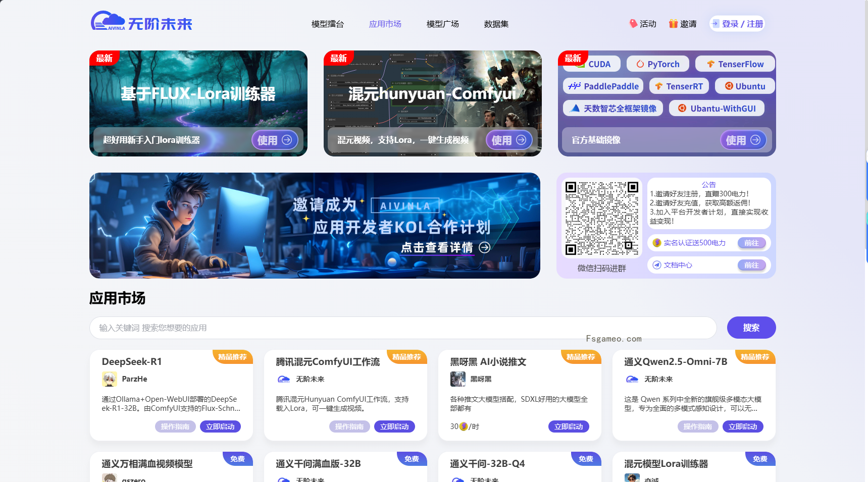This screenshot has width=868, height=482.
Task: Click 无阶未来 author icon on 腾讯混元 card
Action: (284, 379)
